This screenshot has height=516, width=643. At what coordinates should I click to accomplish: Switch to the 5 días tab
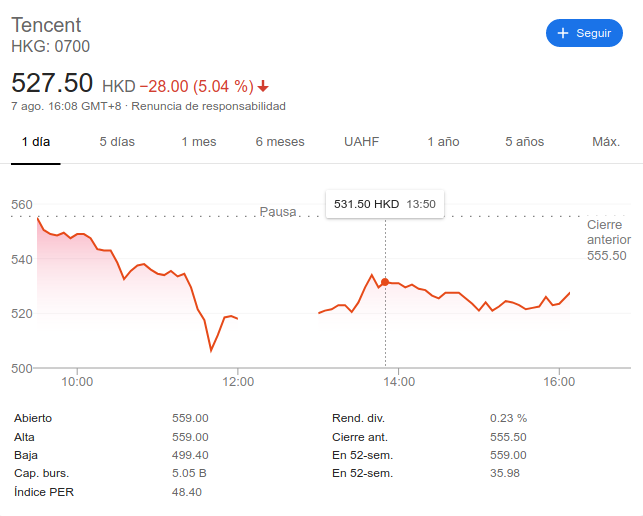(x=117, y=142)
